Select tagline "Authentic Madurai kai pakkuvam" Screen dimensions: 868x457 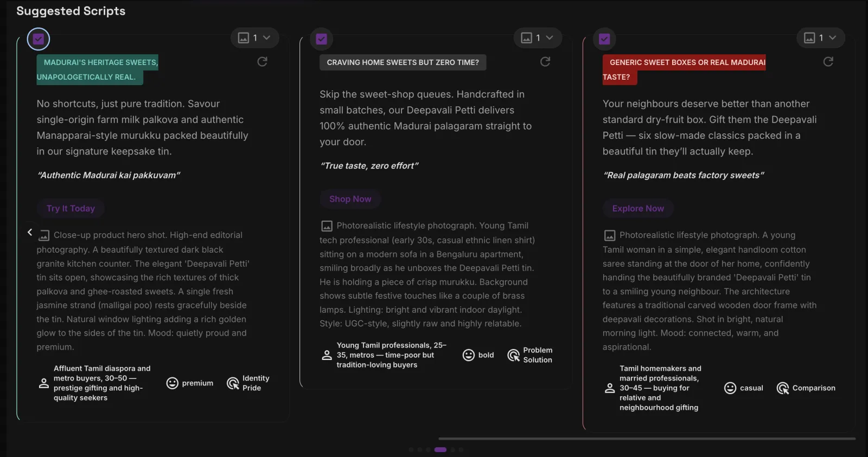coord(108,175)
